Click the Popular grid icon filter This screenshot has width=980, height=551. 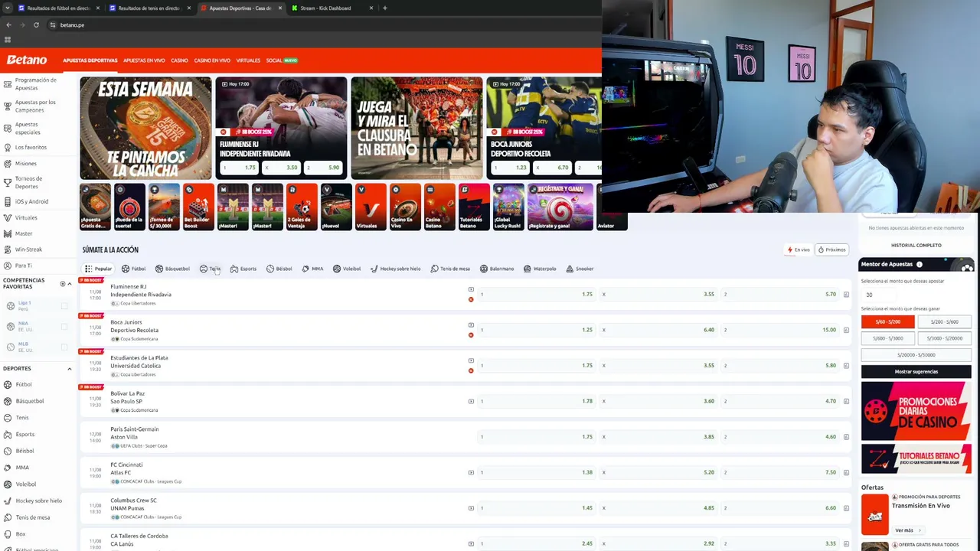(89, 269)
